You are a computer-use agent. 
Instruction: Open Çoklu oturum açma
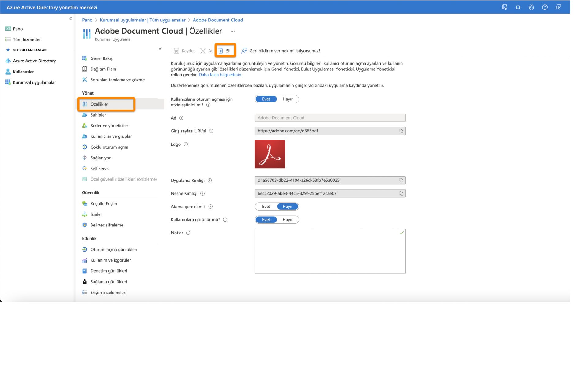pyautogui.click(x=109, y=147)
